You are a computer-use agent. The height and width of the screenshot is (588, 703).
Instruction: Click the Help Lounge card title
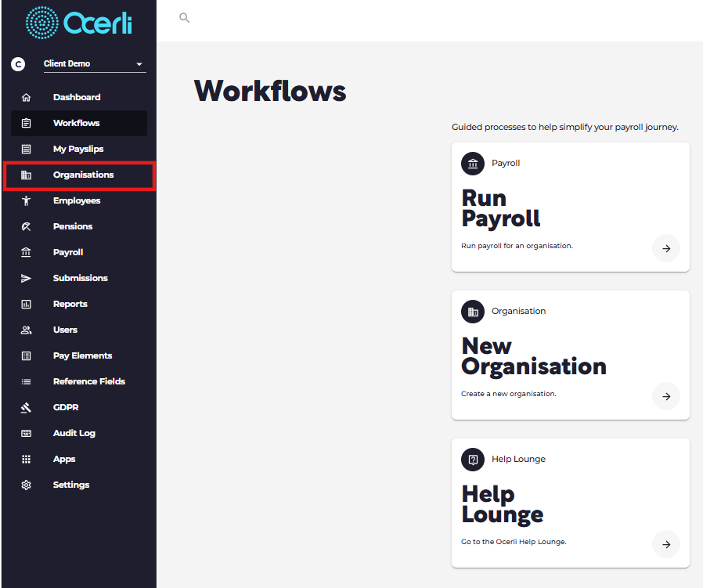pos(502,504)
